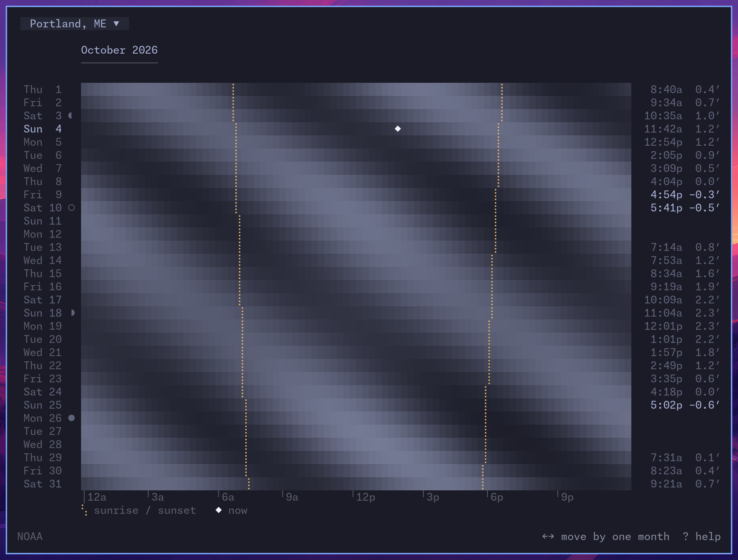The height and width of the screenshot is (560, 738).
Task: Click the last quarter moon icon on Sat 3
Action: [x=70, y=115]
